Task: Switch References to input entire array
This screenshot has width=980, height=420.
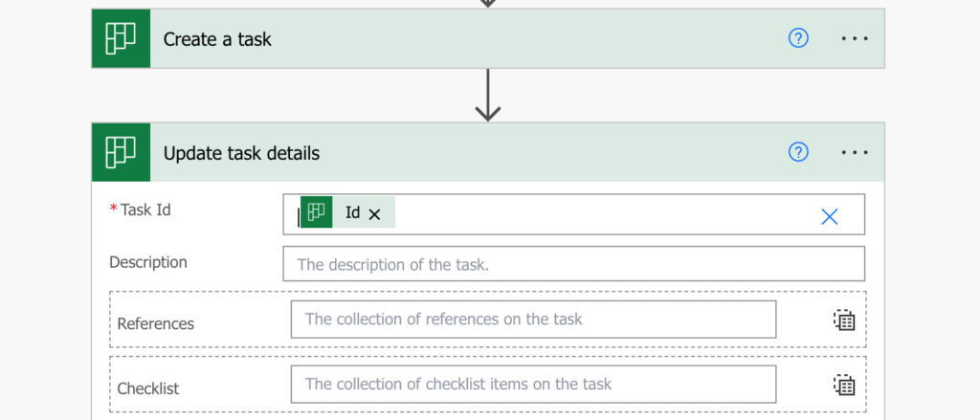Action: 844,320
